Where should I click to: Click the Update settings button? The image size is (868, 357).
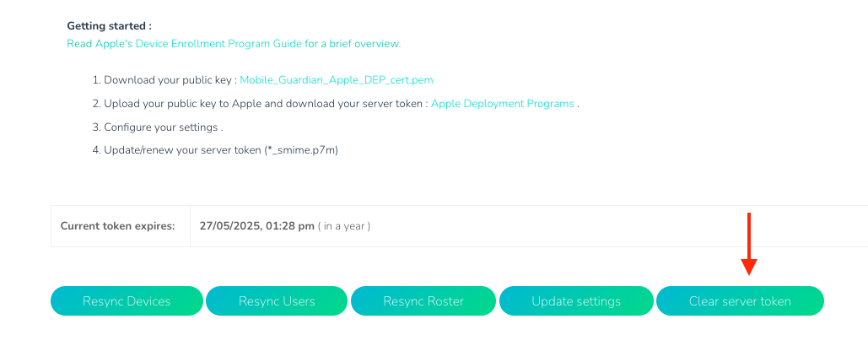pos(576,301)
